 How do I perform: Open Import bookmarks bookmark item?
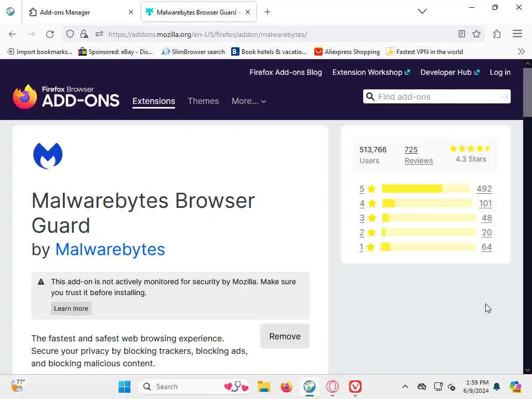coord(40,51)
